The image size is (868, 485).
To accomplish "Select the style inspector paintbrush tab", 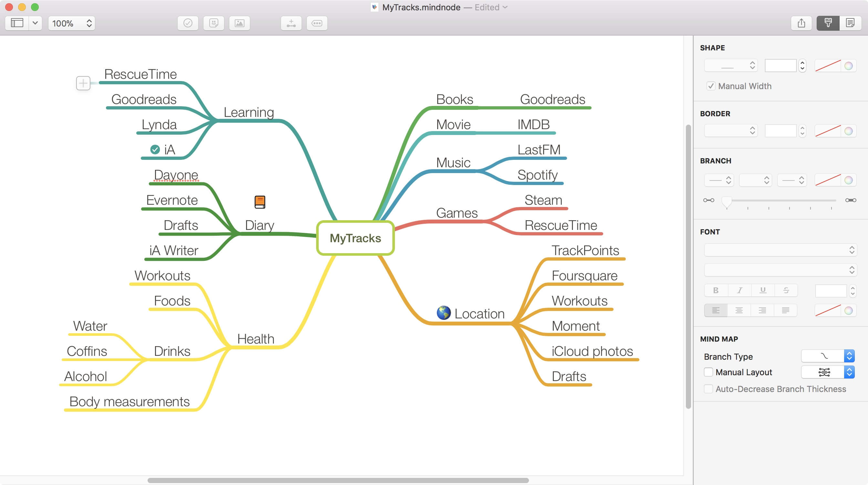I will pyautogui.click(x=828, y=23).
